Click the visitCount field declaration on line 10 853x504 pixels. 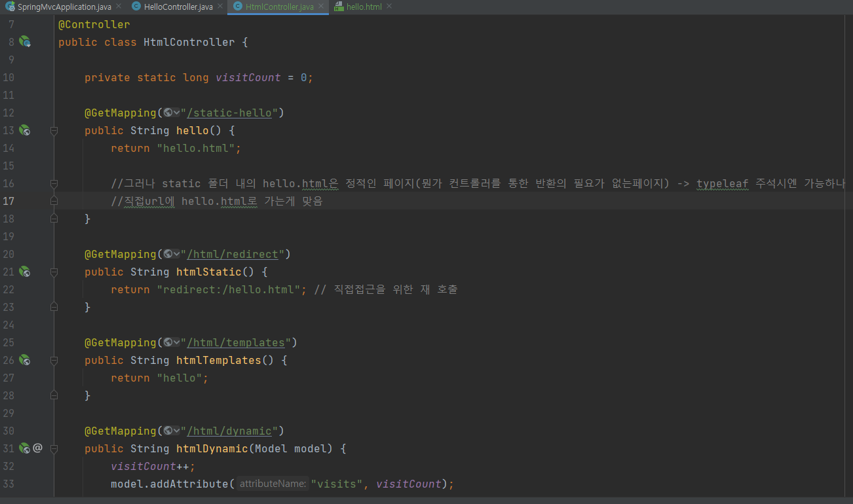(248, 77)
